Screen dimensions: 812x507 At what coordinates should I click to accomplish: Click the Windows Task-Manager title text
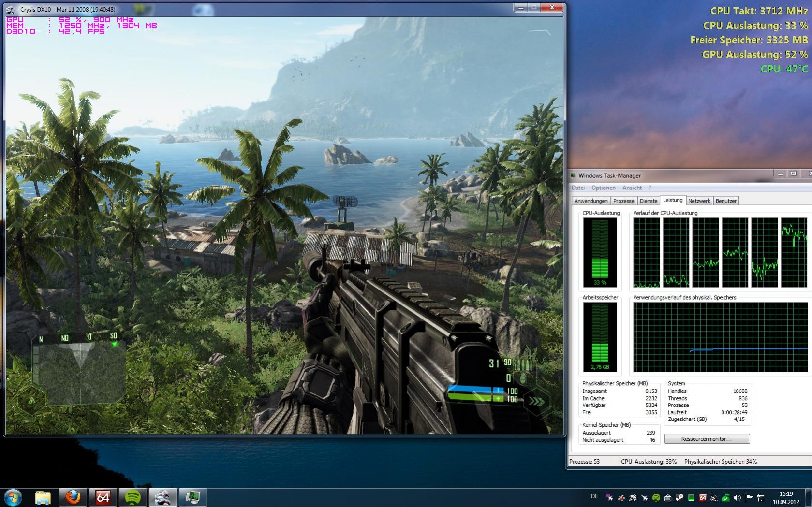click(x=609, y=175)
